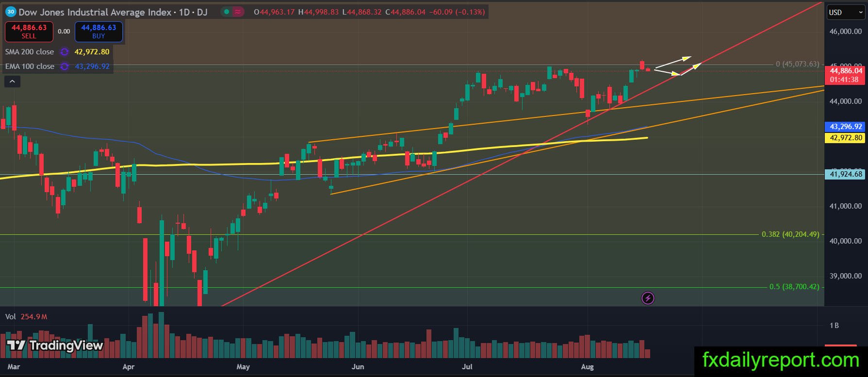Screen dimensions: 868x377
Task: Click the change value −60.09 (−0.13%)
Action: tap(457, 12)
